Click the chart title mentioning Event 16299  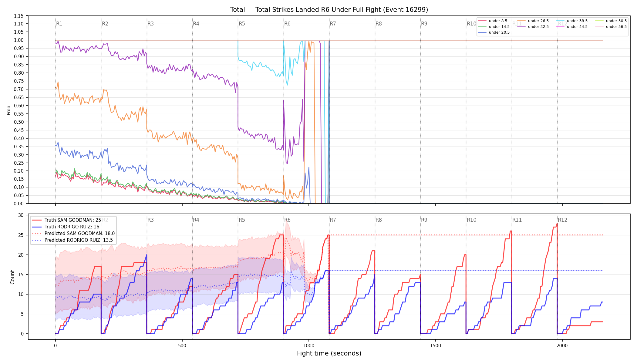click(x=329, y=10)
